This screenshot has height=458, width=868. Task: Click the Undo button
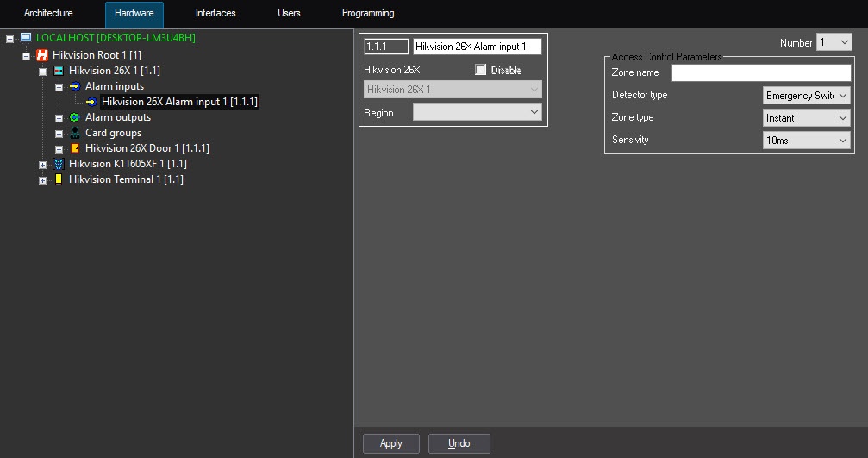(x=459, y=443)
